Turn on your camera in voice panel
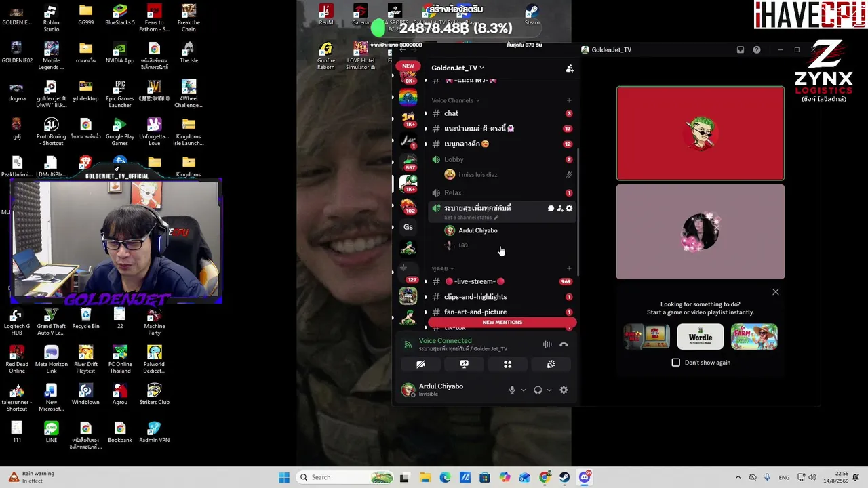Viewport: 868px width, 488px height. pyautogui.click(x=420, y=364)
